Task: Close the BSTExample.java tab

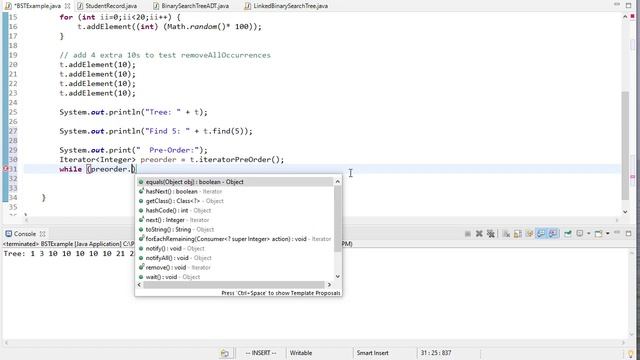Action: click(67, 6)
